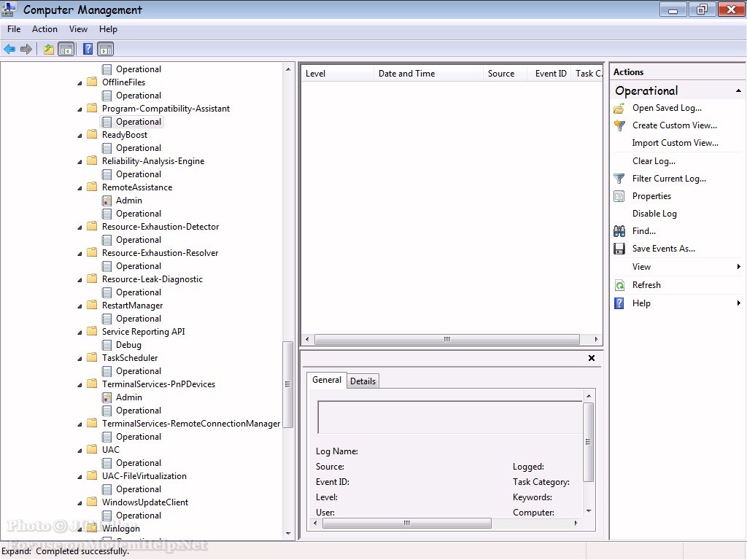747x560 pixels.
Task: Click the Computer Management title bar icon
Action: (9, 9)
